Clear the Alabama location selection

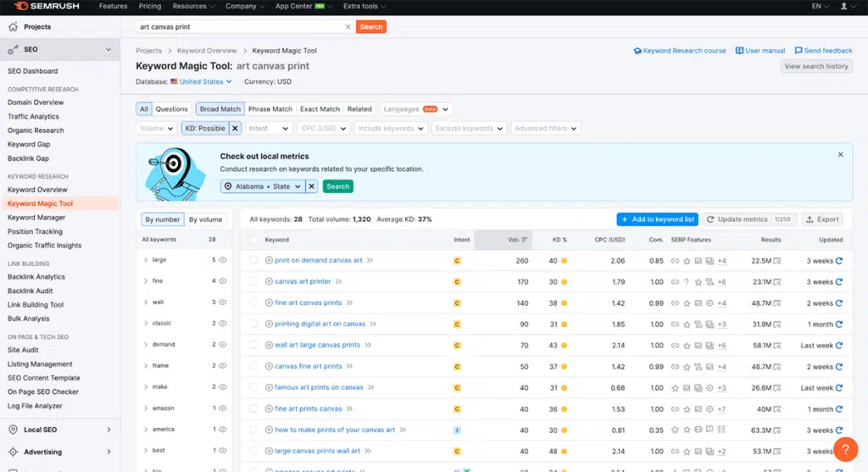pos(312,186)
